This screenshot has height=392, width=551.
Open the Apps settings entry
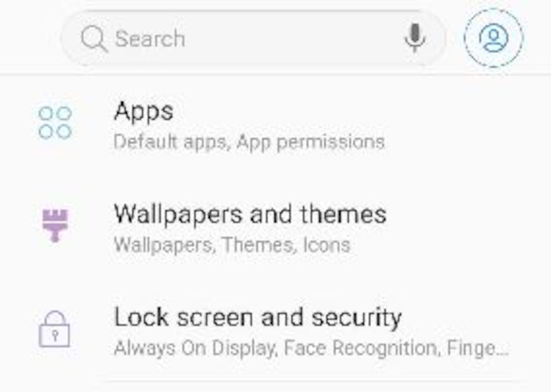point(144,111)
